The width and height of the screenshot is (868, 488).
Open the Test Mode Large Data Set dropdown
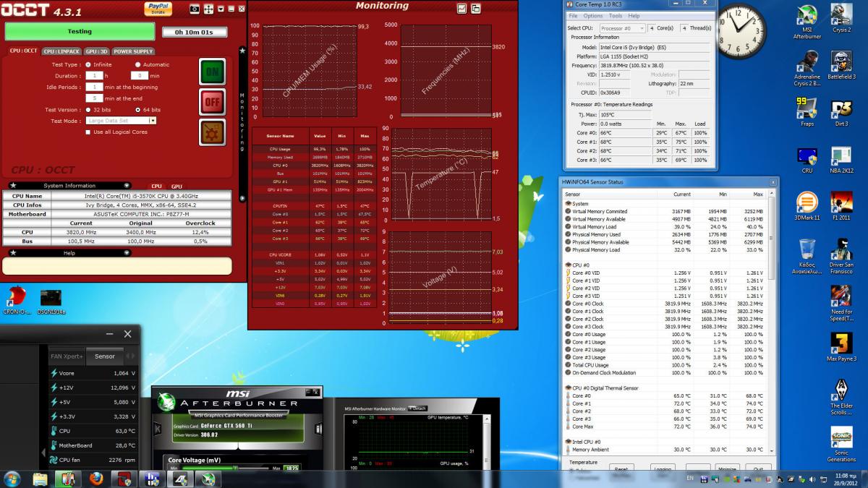point(121,121)
